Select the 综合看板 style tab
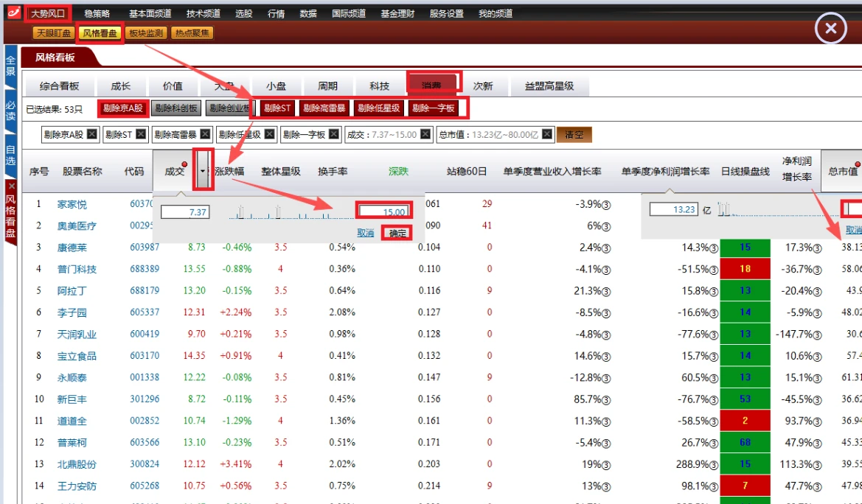The height and width of the screenshot is (504, 862). (60, 85)
